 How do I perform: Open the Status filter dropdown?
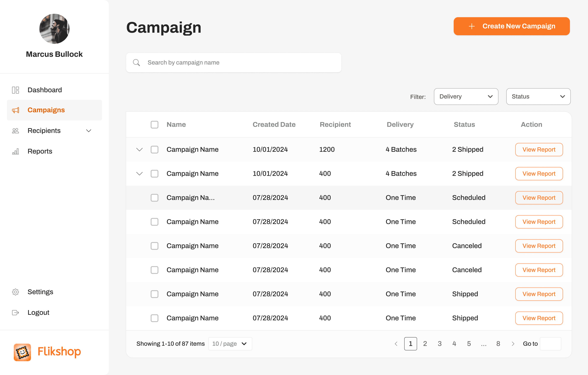(538, 97)
